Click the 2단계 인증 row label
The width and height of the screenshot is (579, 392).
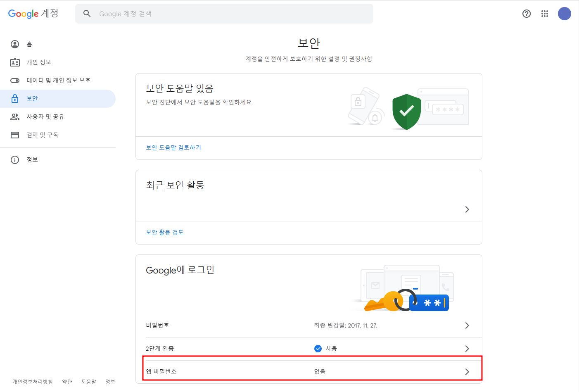(160, 349)
